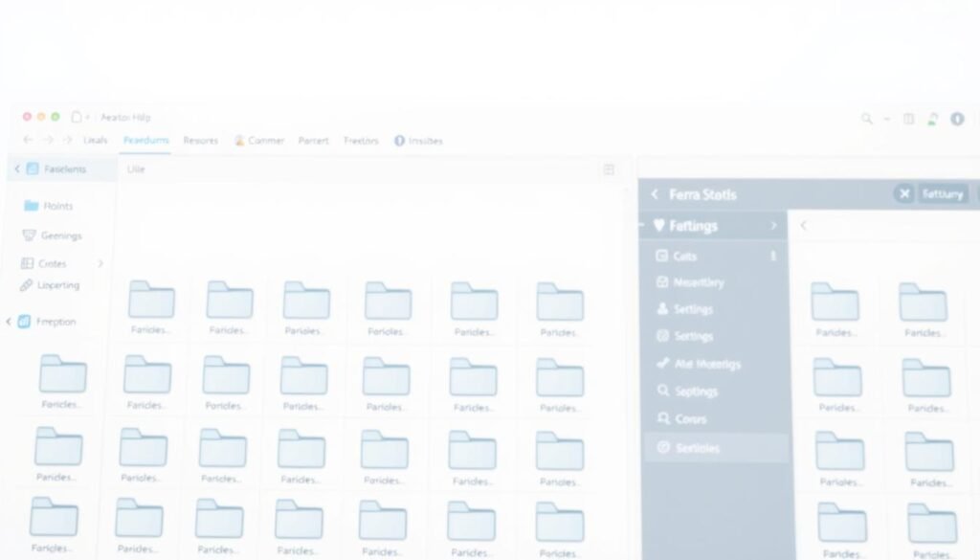Switch to the Feardums tab in the menu bar
Screen dimensions: 980x560
pyautogui.click(x=145, y=141)
